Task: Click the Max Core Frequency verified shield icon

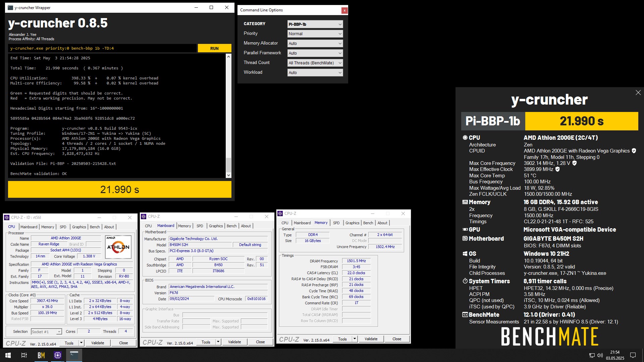Action: [574, 163]
